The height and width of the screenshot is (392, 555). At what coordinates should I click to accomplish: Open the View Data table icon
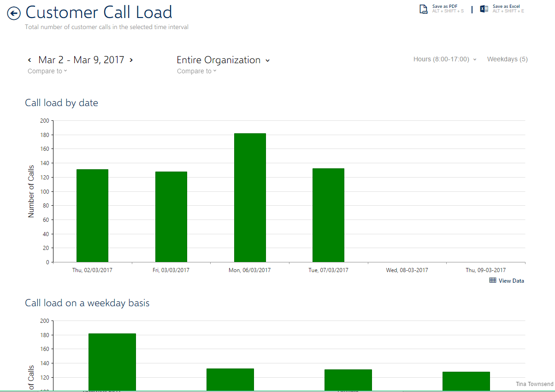[x=493, y=280]
